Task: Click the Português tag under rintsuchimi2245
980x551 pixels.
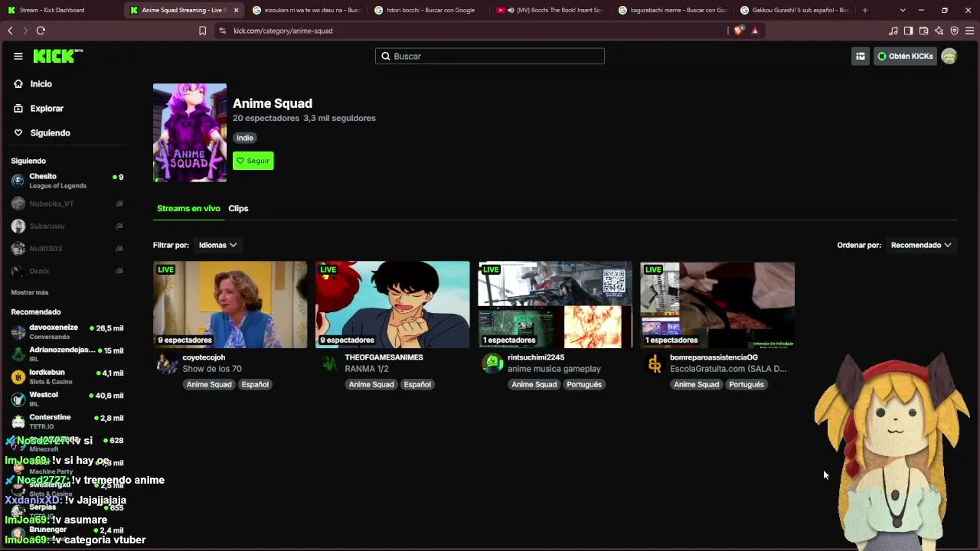Action: tap(584, 384)
